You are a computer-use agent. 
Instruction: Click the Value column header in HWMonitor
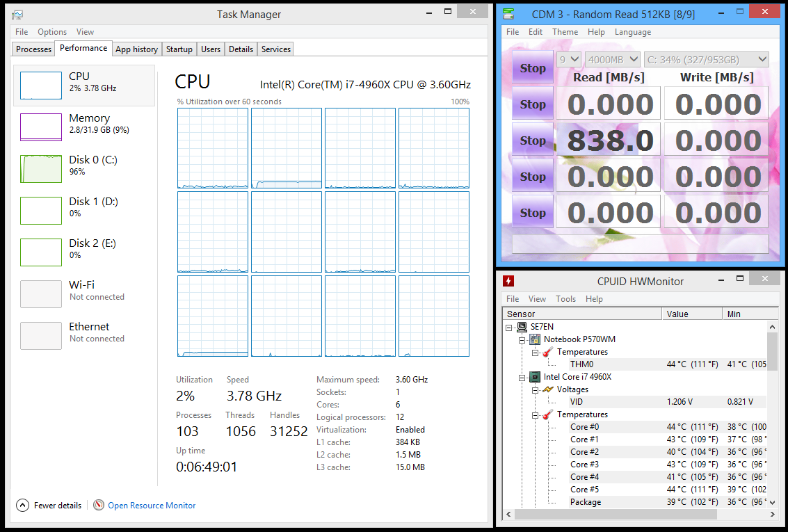[x=692, y=314]
